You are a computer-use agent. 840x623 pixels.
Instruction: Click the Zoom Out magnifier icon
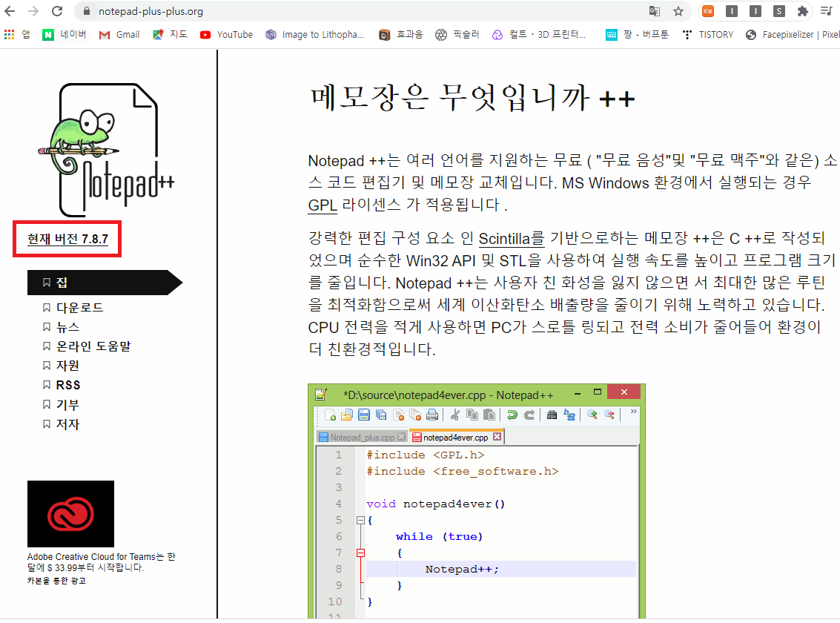[609, 414]
